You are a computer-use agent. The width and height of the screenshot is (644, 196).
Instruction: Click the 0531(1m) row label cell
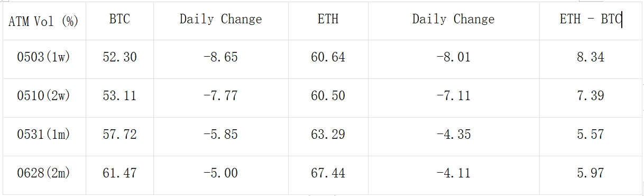(x=43, y=136)
